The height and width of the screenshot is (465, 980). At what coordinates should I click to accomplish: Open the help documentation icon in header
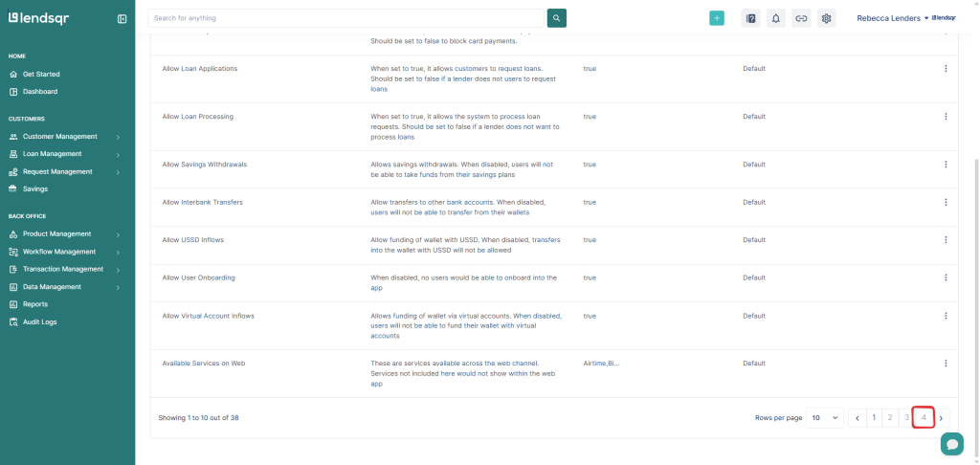pos(750,18)
